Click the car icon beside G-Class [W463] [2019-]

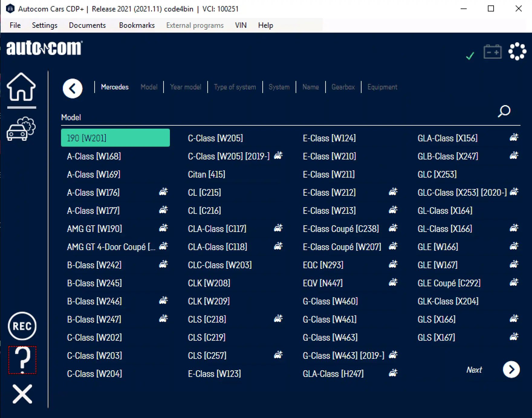pos(393,355)
